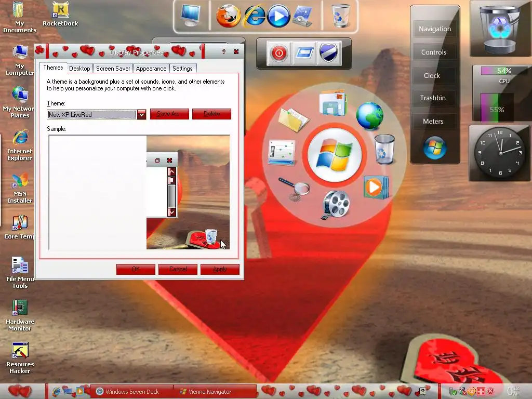This screenshot has width=532, height=399.
Task: Launch Core Temp shortcut
Action: pos(19,228)
